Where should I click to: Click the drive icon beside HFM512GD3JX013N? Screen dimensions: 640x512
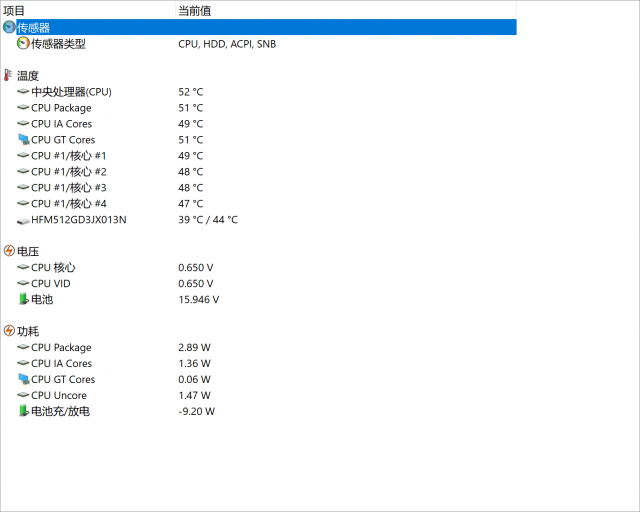(23, 220)
